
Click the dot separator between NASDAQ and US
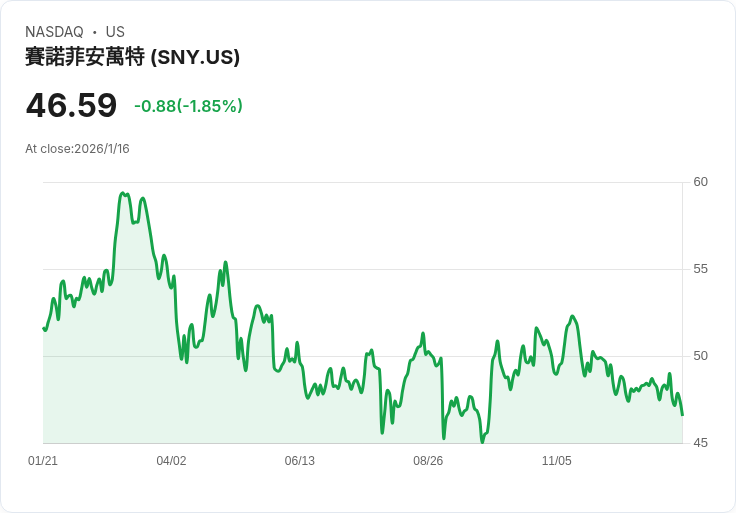pyautogui.click(x=94, y=33)
